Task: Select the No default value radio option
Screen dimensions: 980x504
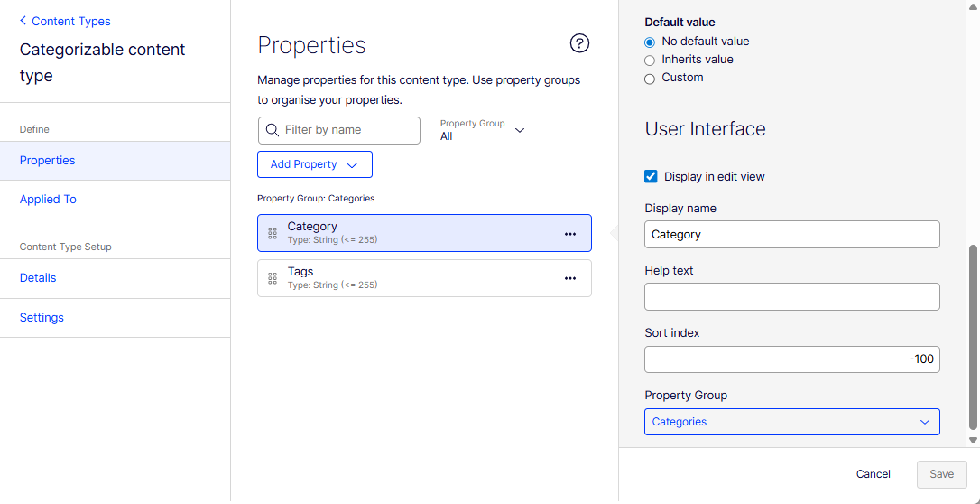Action: point(650,42)
